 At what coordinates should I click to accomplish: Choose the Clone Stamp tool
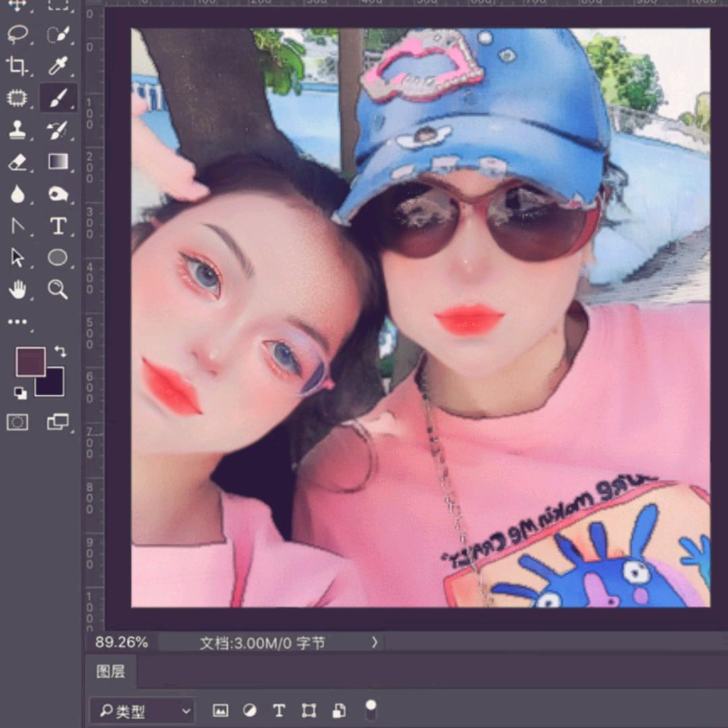(17, 130)
